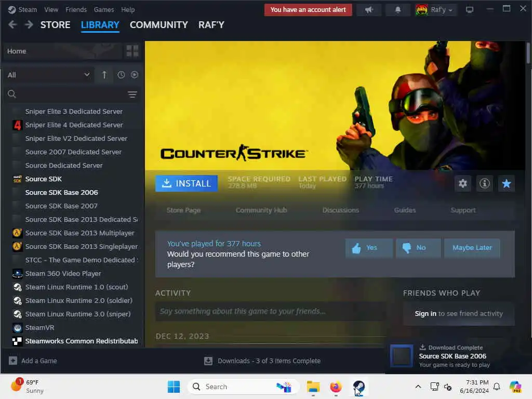Click the library search magnifier icon

(x=12, y=95)
